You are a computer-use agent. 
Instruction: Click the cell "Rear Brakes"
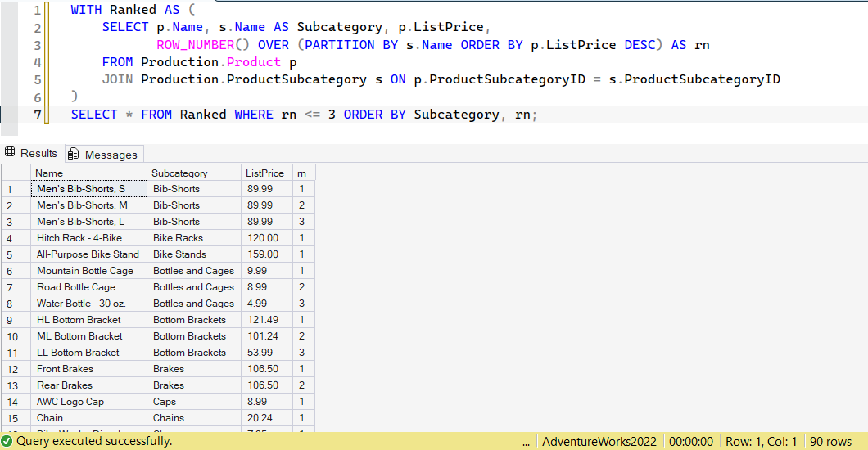pyautogui.click(x=88, y=385)
